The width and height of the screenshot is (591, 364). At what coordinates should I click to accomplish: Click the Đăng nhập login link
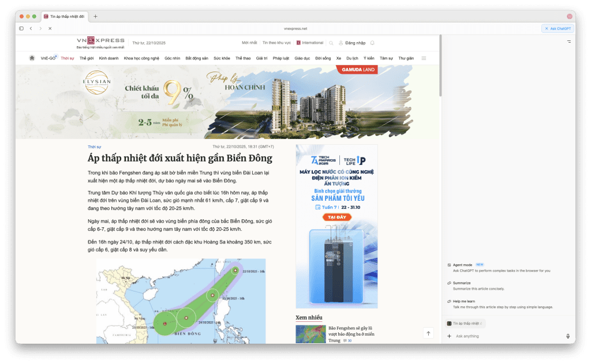(x=352, y=43)
